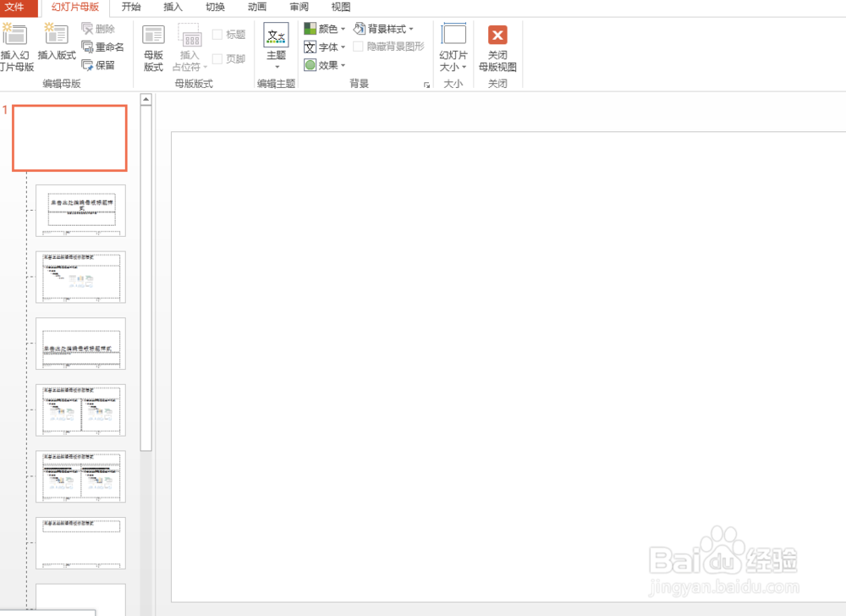Click the thumbnail pane vertical scrollbar

[146, 278]
